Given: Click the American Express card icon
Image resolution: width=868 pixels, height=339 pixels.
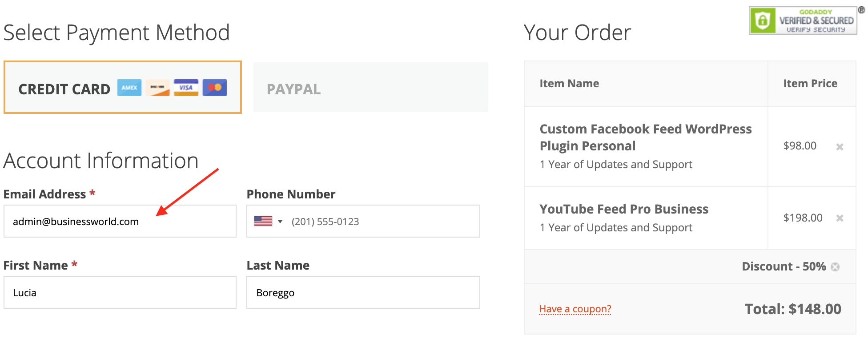Looking at the screenshot, I should (129, 88).
